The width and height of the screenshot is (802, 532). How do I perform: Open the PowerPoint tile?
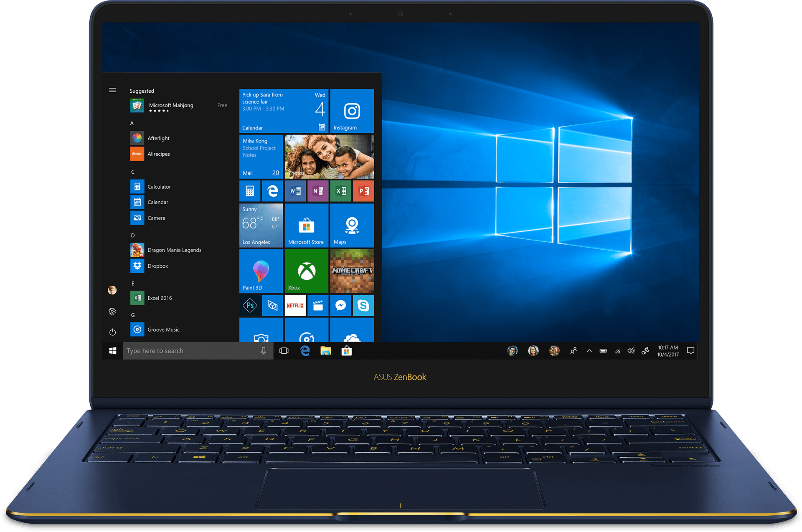coord(363,191)
